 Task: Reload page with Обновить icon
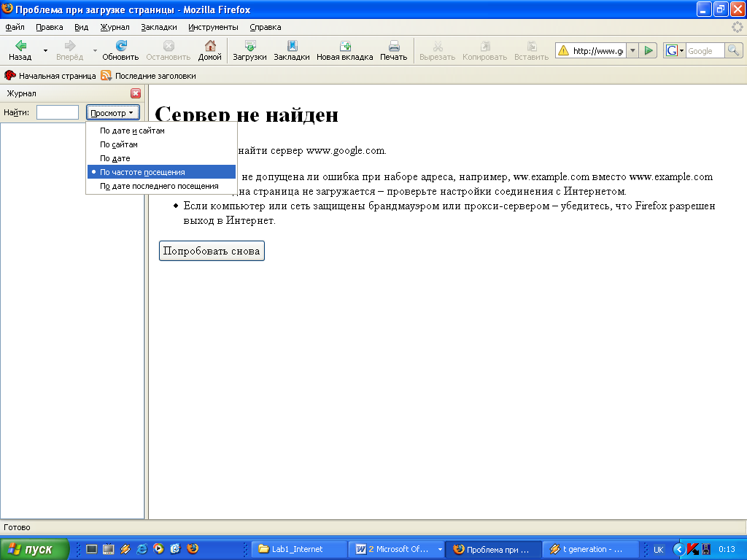pyautogui.click(x=121, y=46)
